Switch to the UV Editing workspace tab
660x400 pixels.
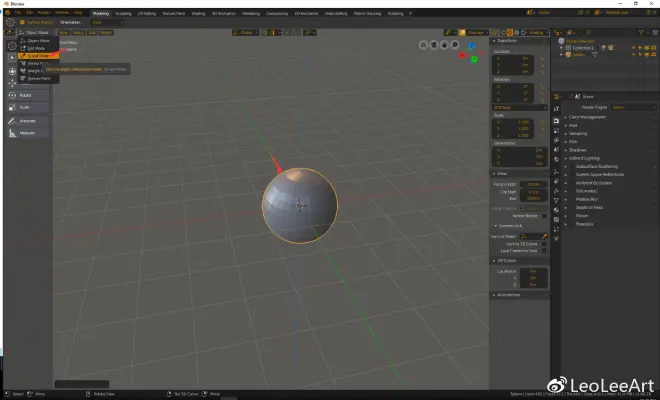(x=147, y=13)
